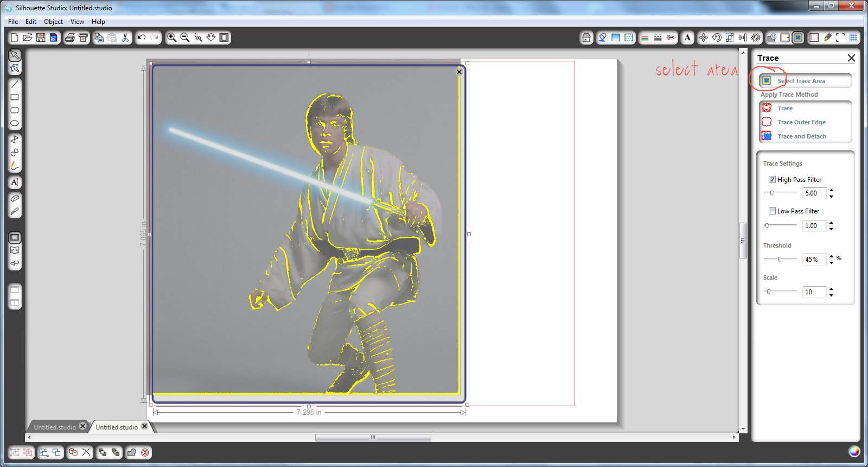Decrease Scale value with down arrow
Screen dimensions: 868x467
pyautogui.click(x=831, y=295)
